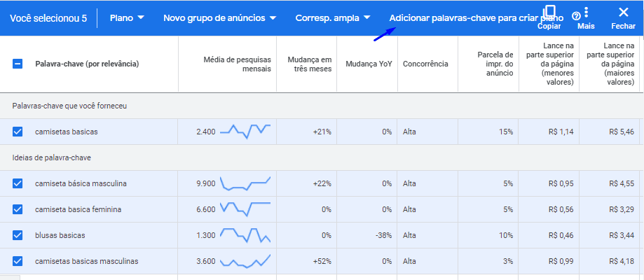
Task: Click the sparkline for camisetas basicas masculinas
Action: pyautogui.click(x=245, y=260)
